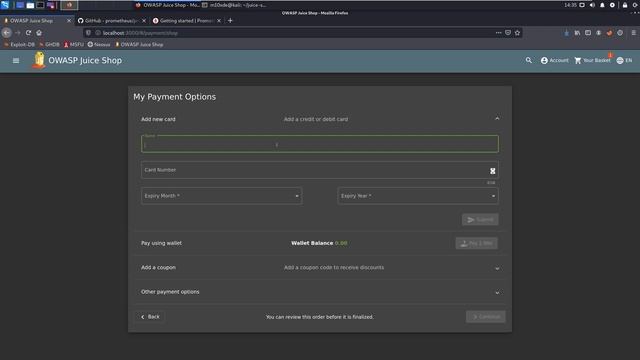Screen dimensions: 640x360
Task: Bookmark this page with the star icon
Action: (518, 33)
